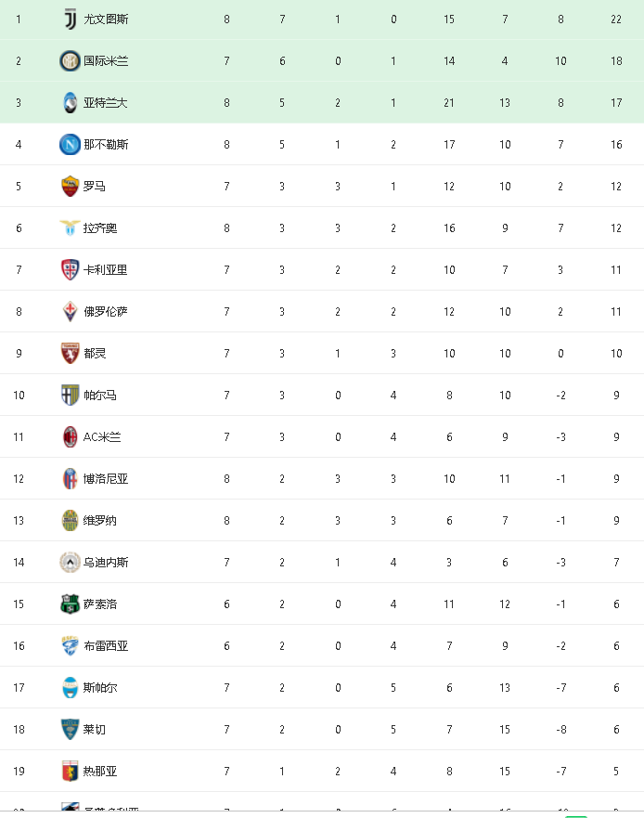Open the Atalanta team logo
Viewport: 644px width, 818px height.
tap(70, 103)
